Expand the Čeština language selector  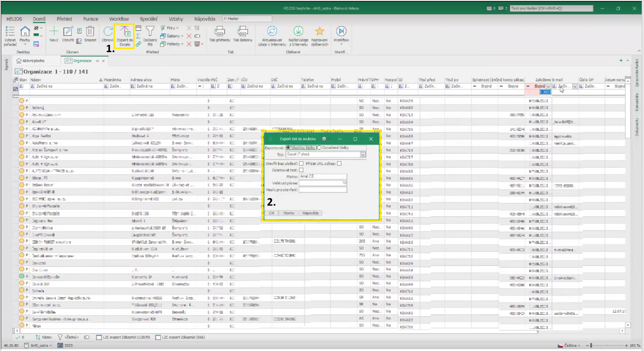[569, 345]
